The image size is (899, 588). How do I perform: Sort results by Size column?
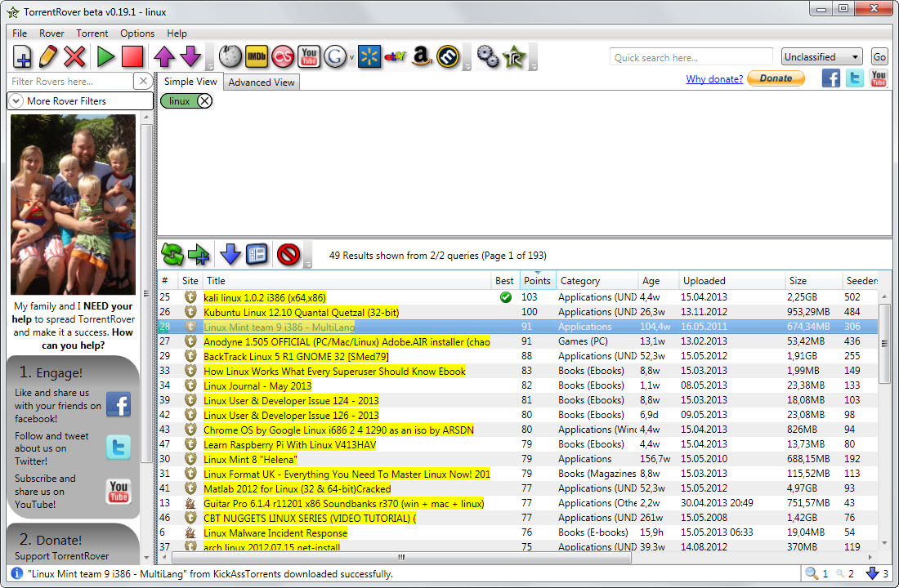click(x=813, y=280)
